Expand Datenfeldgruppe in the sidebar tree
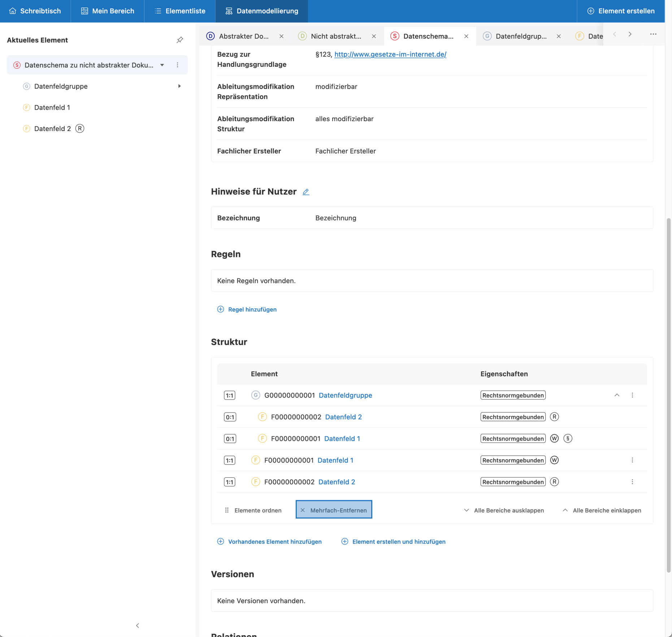Viewport: 672px width, 637px height. coord(179,86)
